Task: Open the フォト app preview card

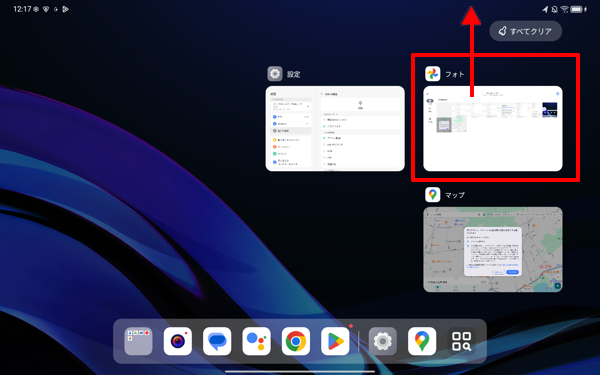Action: pos(492,129)
